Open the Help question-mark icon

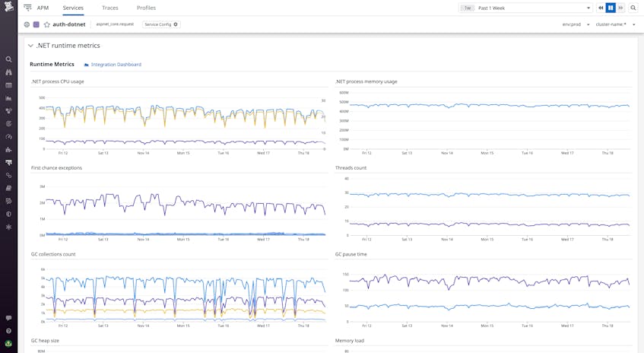[8, 331]
